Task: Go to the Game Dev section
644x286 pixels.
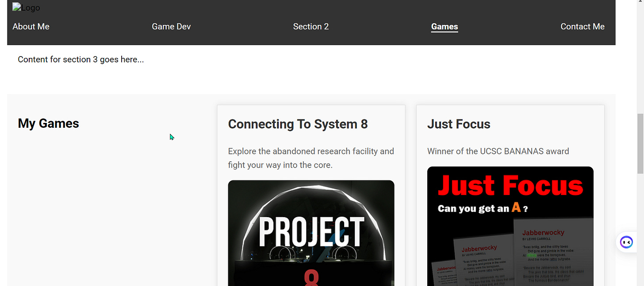Action: click(x=171, y=27)
